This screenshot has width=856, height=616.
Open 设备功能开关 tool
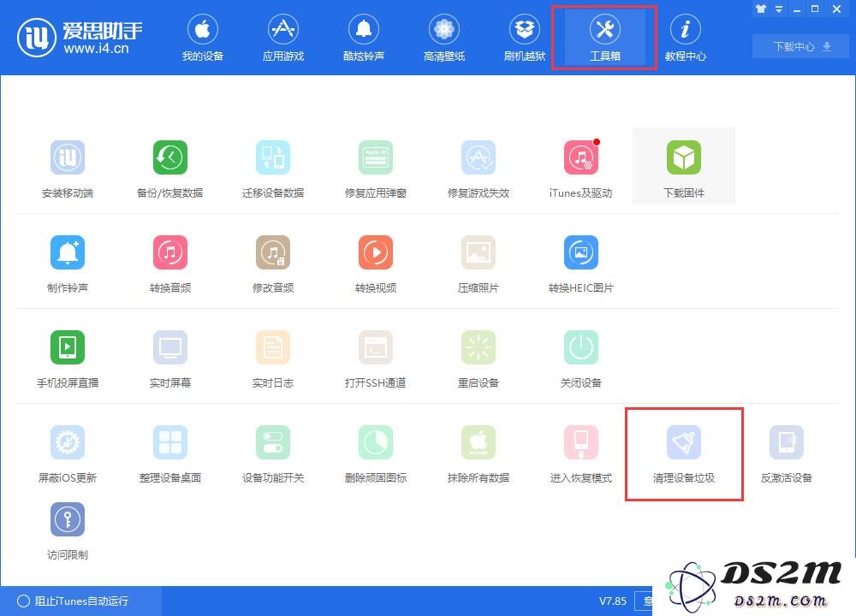coord(273,454)
